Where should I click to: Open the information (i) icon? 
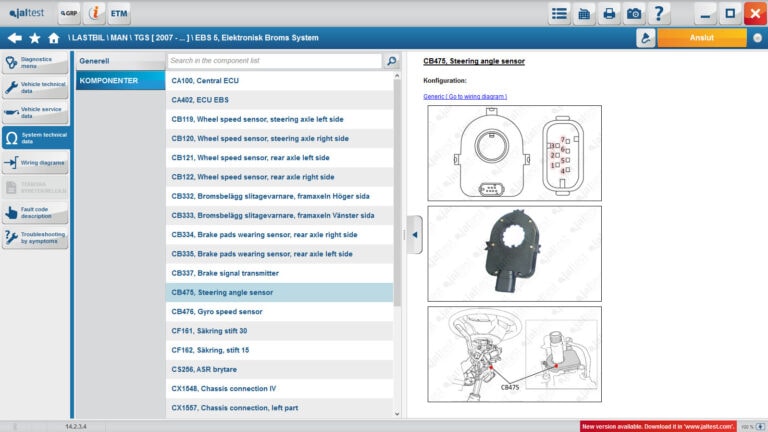tap(94, 13)
